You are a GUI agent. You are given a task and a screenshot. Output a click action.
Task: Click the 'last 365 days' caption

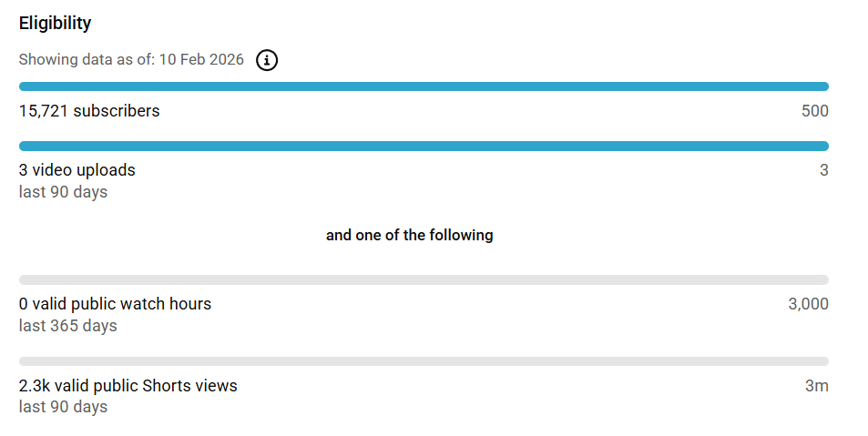(x=67, y=326)
